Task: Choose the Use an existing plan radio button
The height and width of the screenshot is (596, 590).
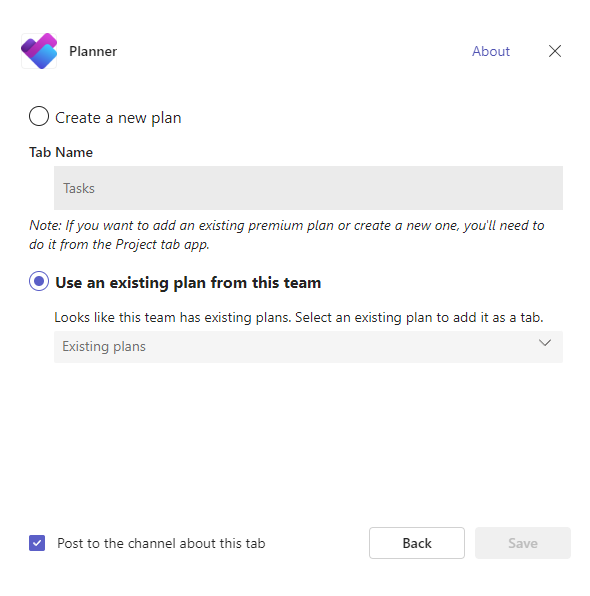Action: pyautogui.click(x=39, y=281)
